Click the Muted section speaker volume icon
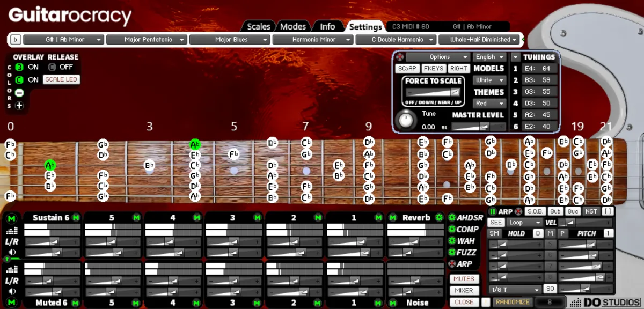Image resolution: width=644 pixels, height=309 pixels. [x=11, y=291]
